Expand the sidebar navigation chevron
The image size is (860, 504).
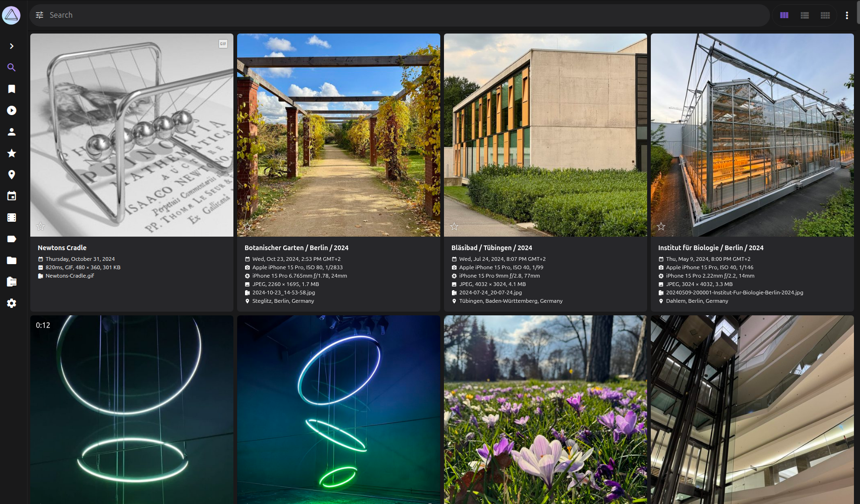click(x=12, y=46)
